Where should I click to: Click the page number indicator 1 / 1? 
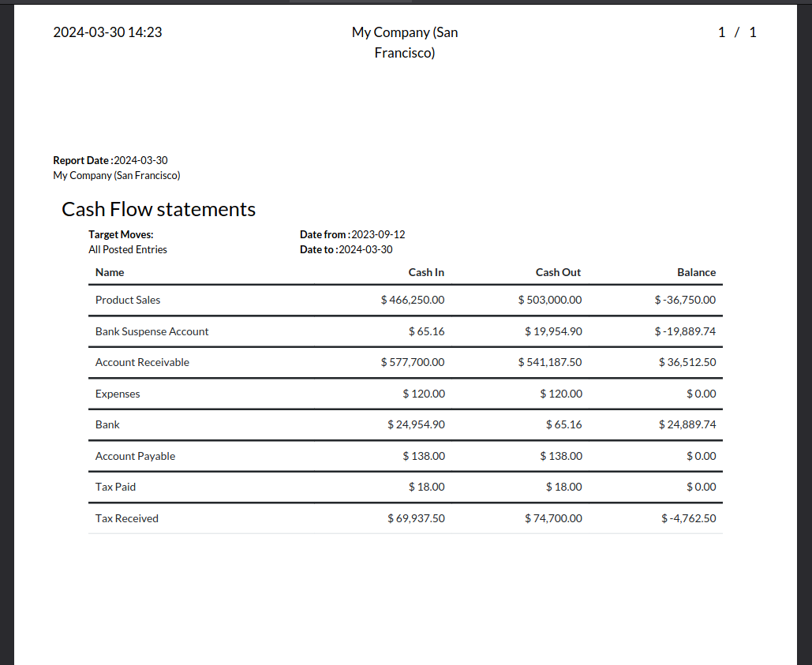coord(737,32)
